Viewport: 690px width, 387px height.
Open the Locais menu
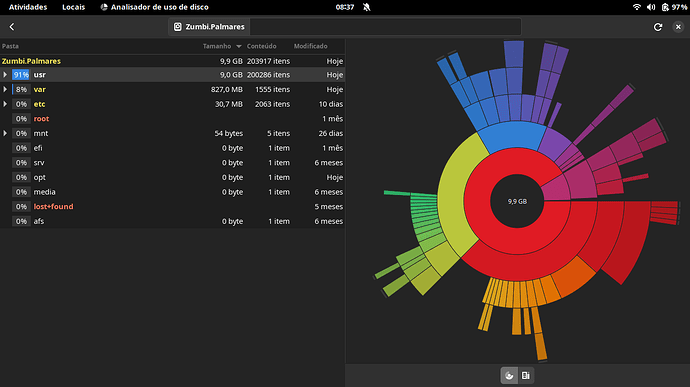(x=73, y=7)
